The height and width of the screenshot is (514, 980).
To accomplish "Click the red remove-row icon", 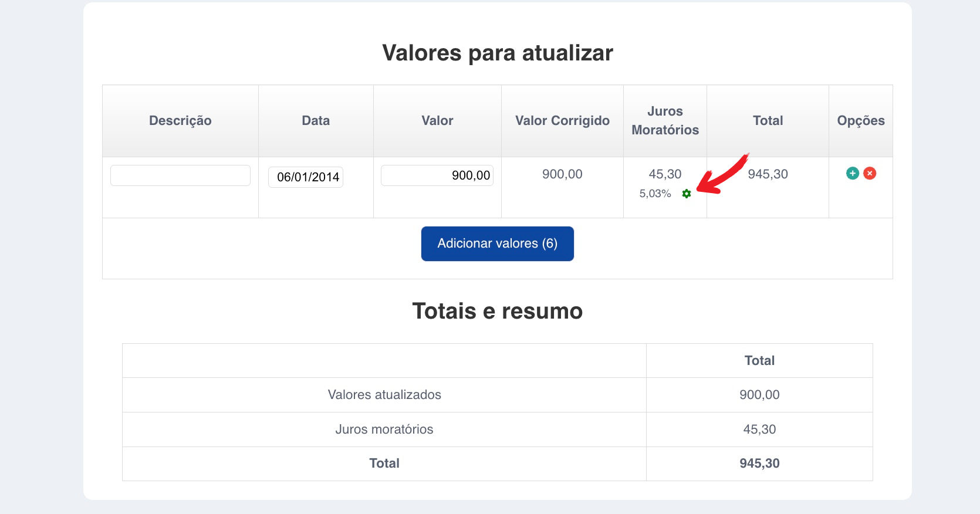I will 870,173.
